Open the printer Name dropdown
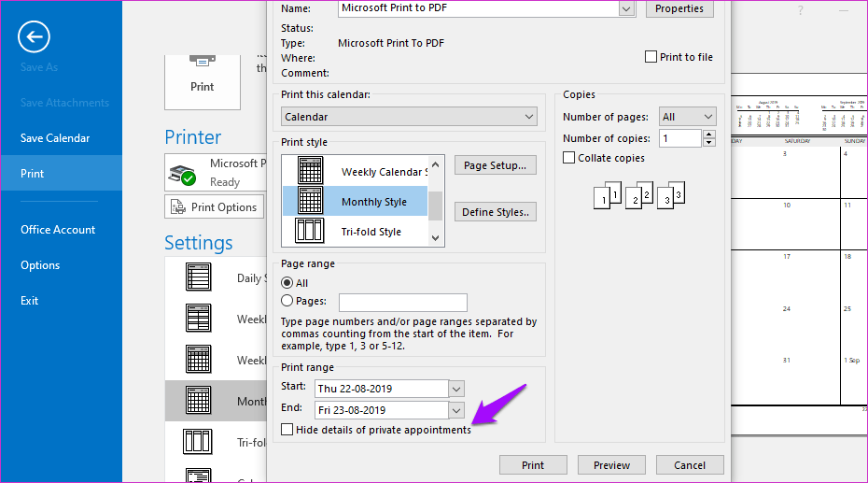Image resolution: width=868 pixels, height=483 pixels. click(626, 8)
